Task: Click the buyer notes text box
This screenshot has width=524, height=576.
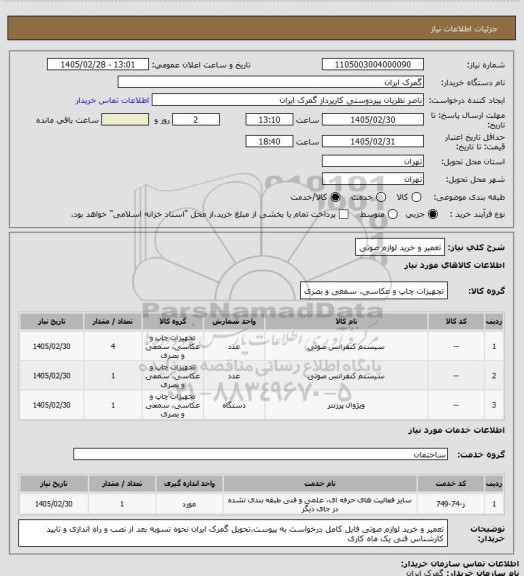Action: coord(233,533)
